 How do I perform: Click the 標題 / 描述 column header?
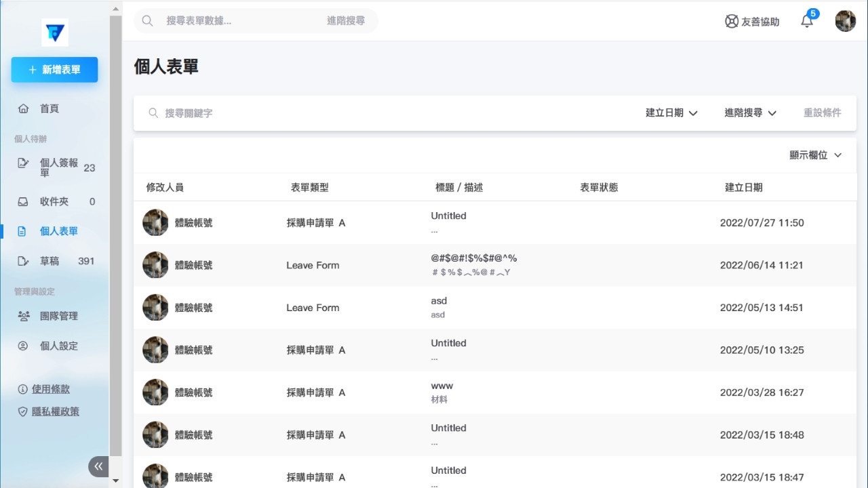[x=459, y=188]
